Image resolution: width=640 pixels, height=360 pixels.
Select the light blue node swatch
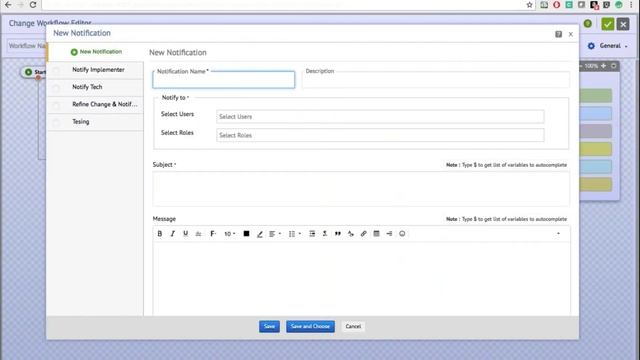(596, 113)
